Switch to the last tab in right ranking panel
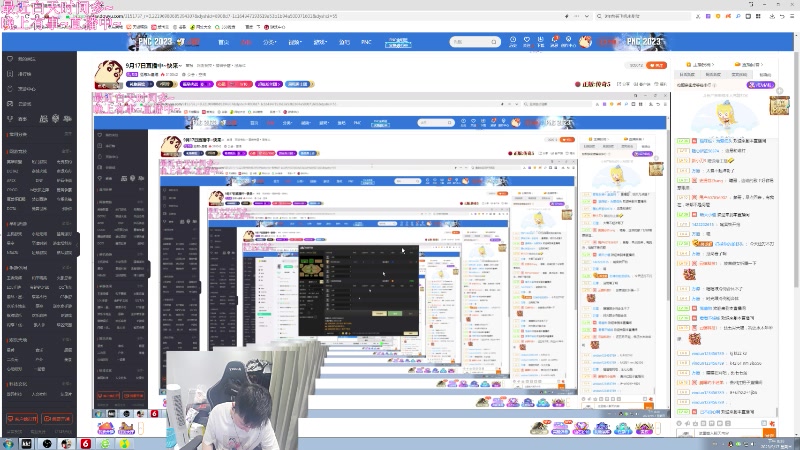Viewport: 800px width, 450px height. pos(765,74)
